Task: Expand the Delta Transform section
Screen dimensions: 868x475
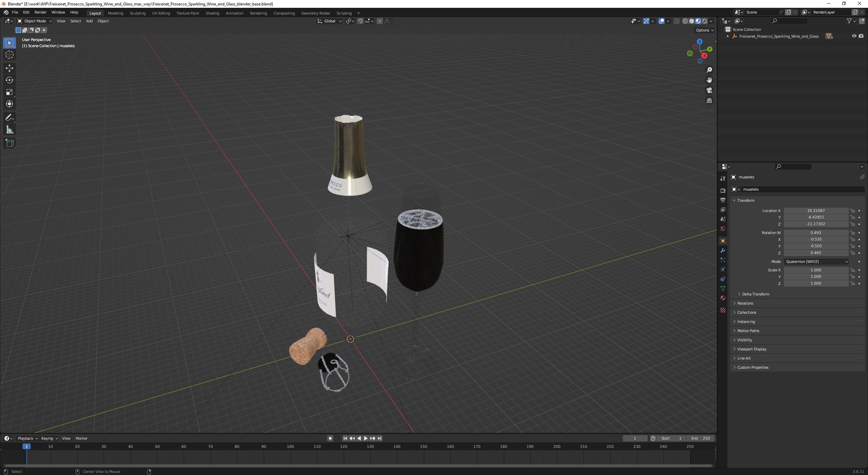Action: (x=755, y=294)
